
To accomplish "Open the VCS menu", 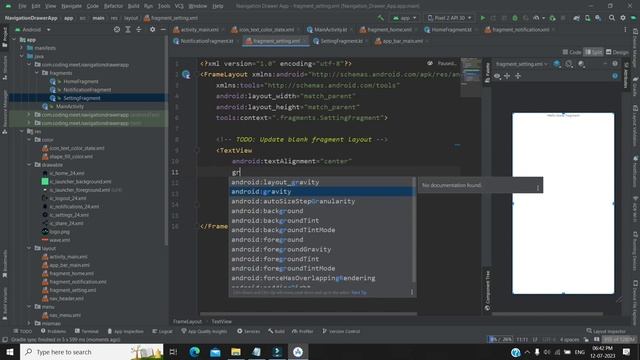I will point(179,6).
